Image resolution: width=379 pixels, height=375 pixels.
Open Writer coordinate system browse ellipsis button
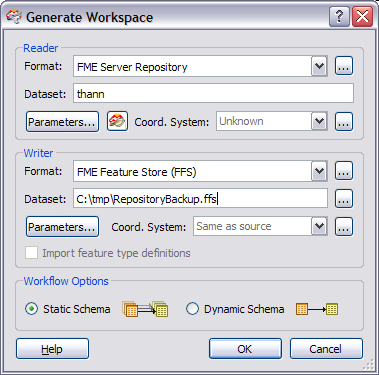click(x=344, y=227)
